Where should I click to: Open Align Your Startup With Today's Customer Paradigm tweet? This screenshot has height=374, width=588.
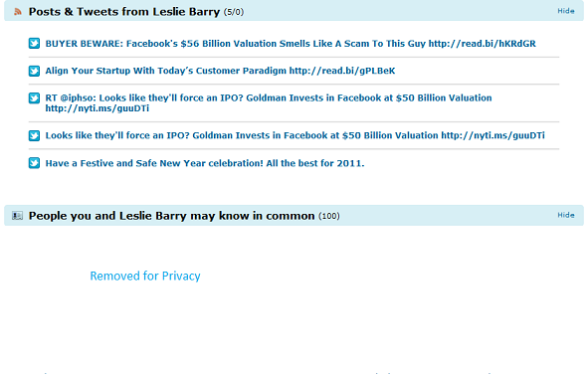coord(220,71)
